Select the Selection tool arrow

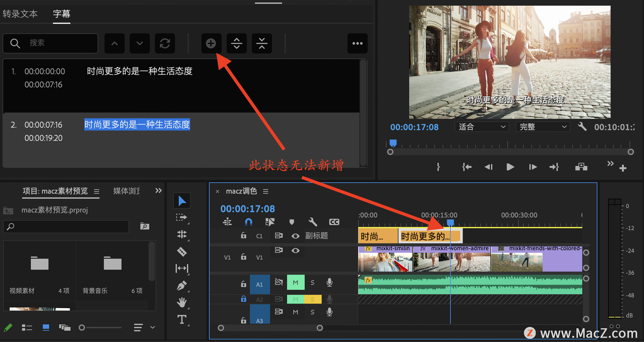tap(182, 201)
